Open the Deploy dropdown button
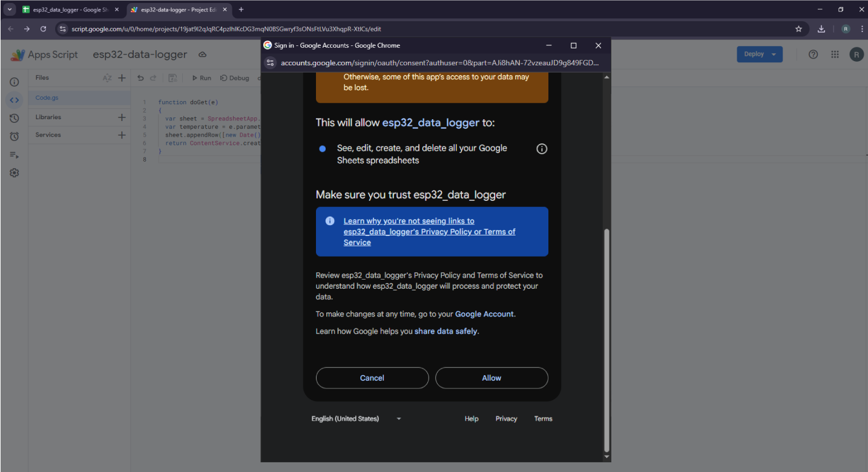868x472 pixels. (x=759, y=54)
